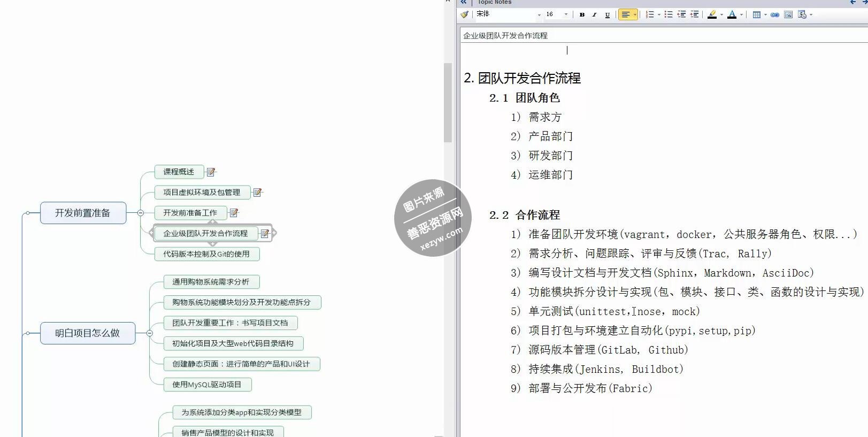Click the previous topic arrow in Topic Notes
The height and width of the screenshot is (437, 868).
(x=852, y=2)
